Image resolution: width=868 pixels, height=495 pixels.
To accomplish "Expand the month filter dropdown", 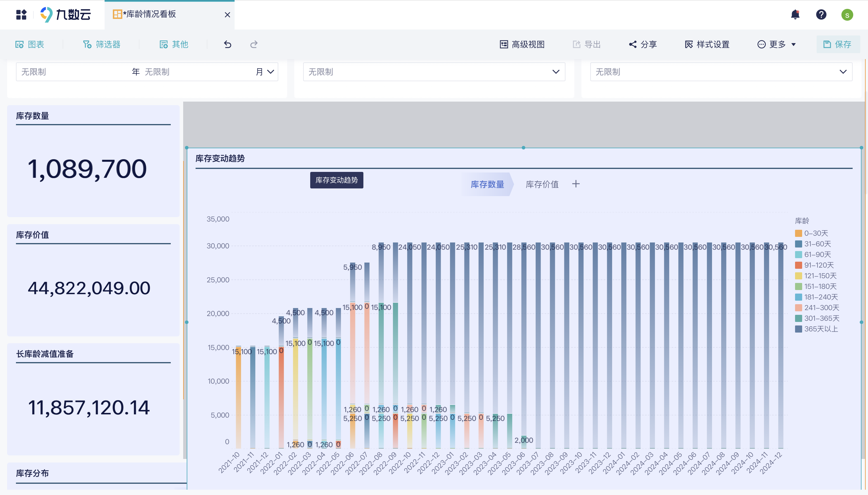I will click(270, 72).
